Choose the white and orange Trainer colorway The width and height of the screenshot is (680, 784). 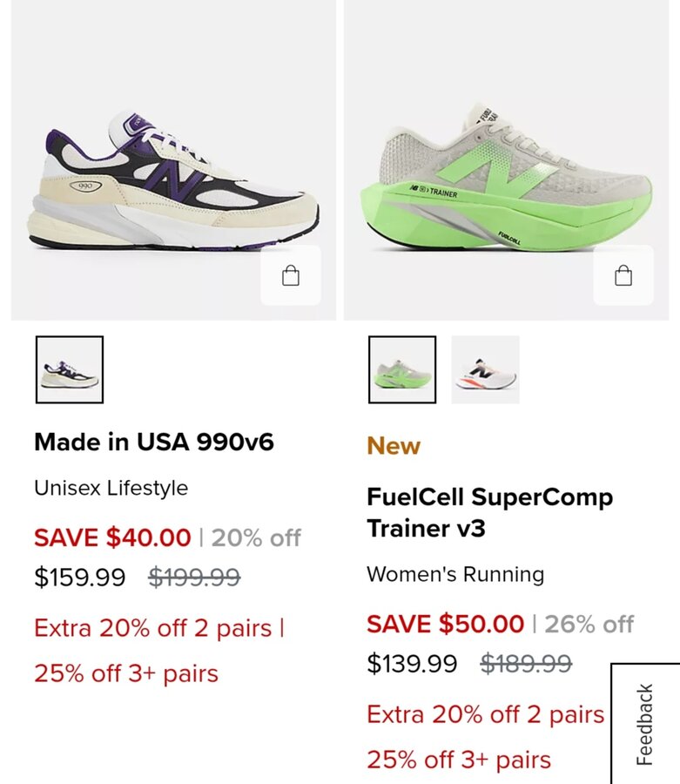485,369
